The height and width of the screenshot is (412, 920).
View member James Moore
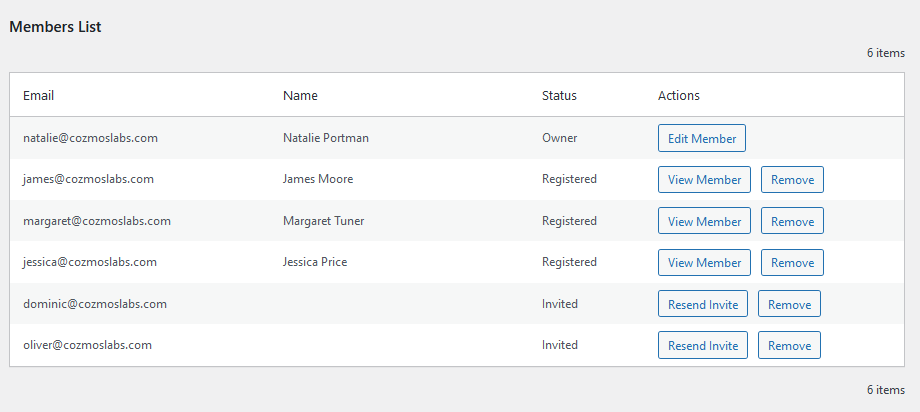point(704,180)
